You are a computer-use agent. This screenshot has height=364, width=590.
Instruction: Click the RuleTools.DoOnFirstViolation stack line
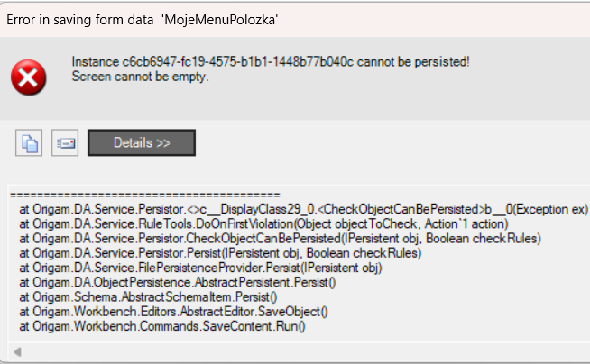click(x=263, y=223)
